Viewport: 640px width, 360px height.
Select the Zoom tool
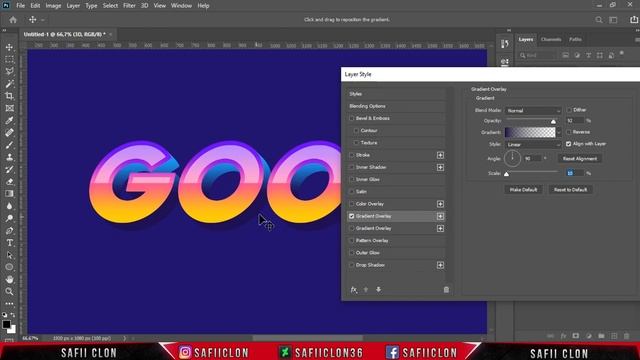[x=9, y=291]
